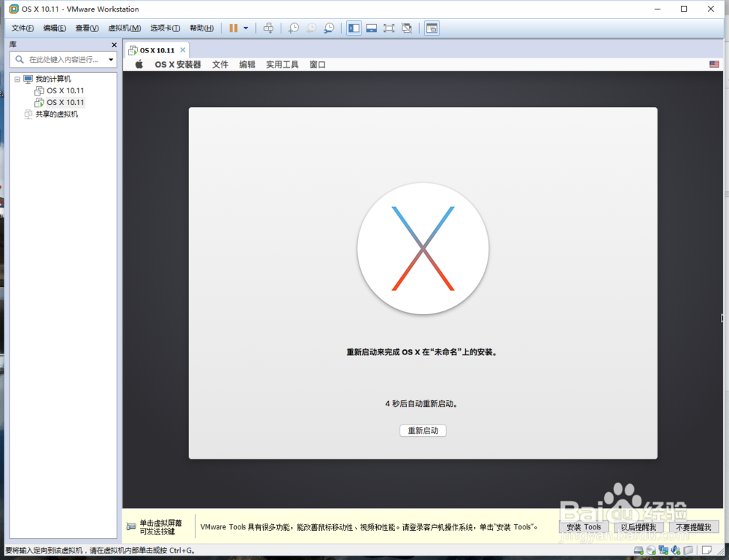Take a snapshot of the virtual machine
Viewport: 729px width, 560px height.
(293, 28)
